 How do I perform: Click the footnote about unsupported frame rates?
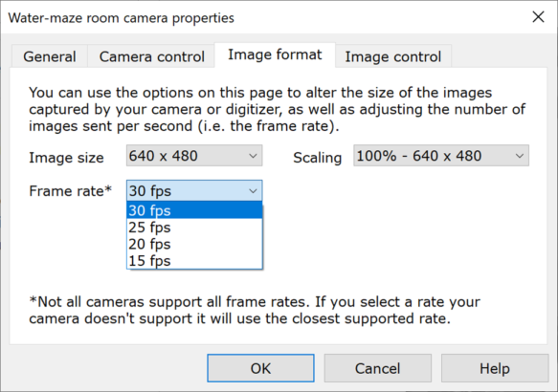tap(255, 310)
